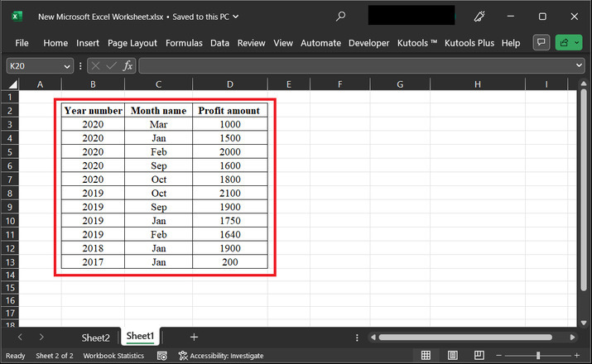The height and width of the screenshot is (364, 592).
Task: Click the previous sheet navigation arrow
Action: (20, 338)
